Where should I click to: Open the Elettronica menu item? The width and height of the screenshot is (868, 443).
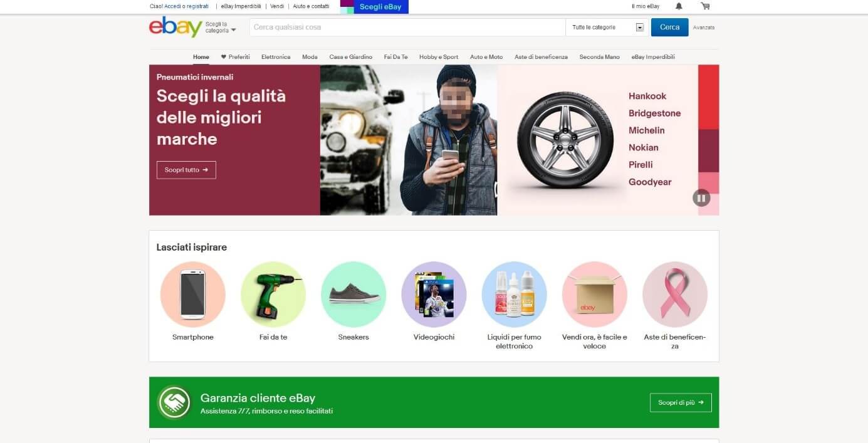(276, 57)
